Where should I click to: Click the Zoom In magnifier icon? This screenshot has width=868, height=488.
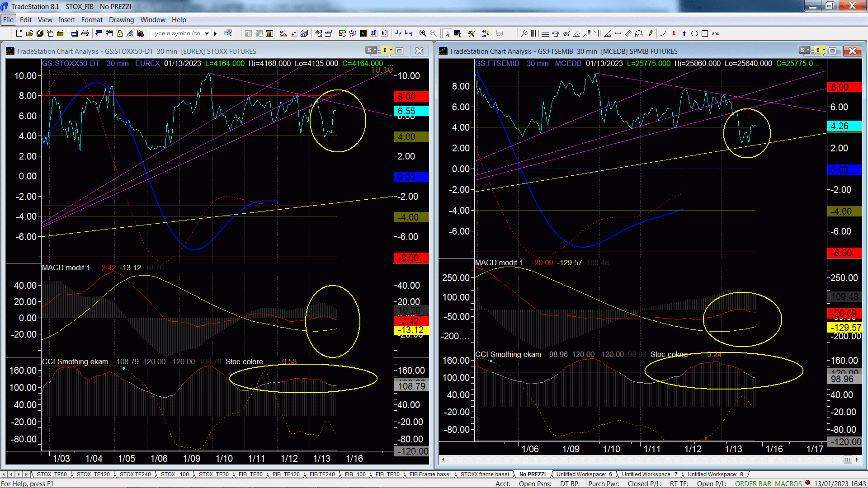(423, 33)
